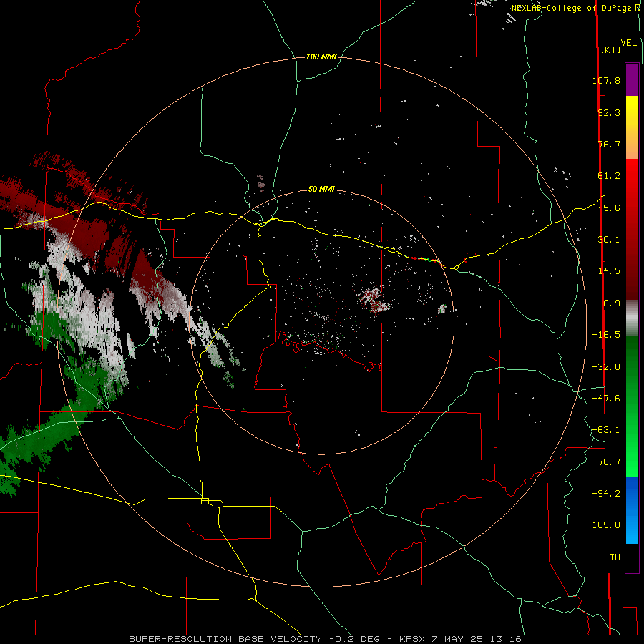Click the gray near-zero segment of the color bar

point(632,318)
